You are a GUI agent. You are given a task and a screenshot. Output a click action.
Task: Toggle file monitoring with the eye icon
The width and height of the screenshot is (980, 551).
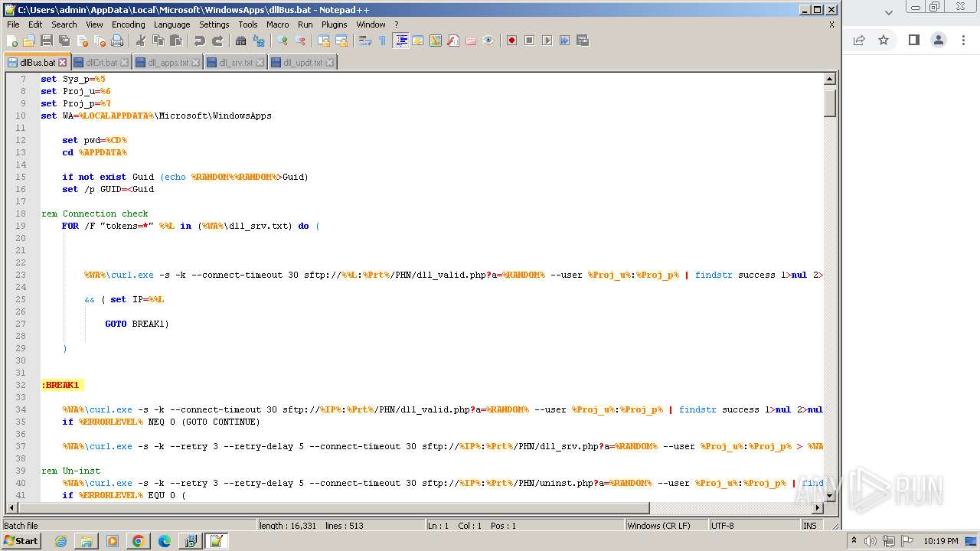(488, 41)
